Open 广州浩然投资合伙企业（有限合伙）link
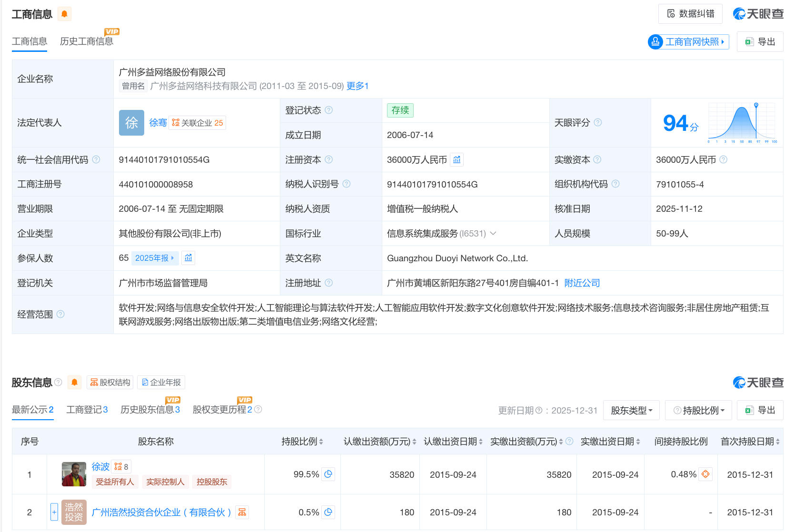Screen dimensions: 794x532 point(161,512)
